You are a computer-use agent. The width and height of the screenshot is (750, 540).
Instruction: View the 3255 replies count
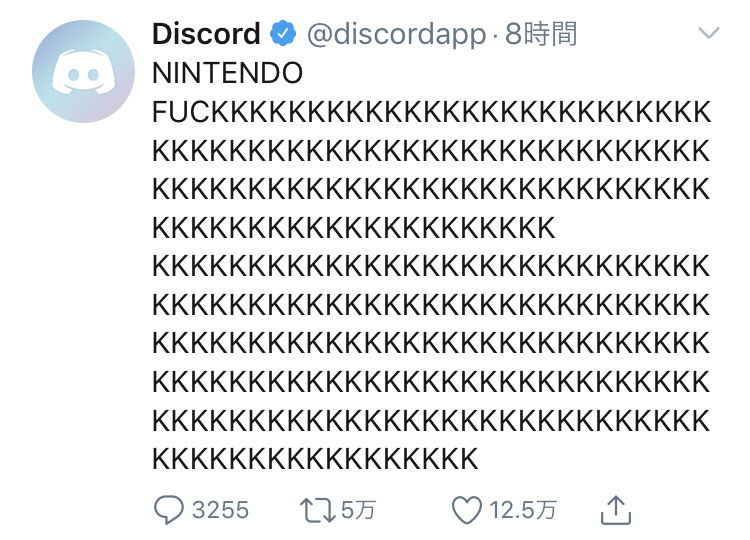pyautogui.click(x=221, y=510)
